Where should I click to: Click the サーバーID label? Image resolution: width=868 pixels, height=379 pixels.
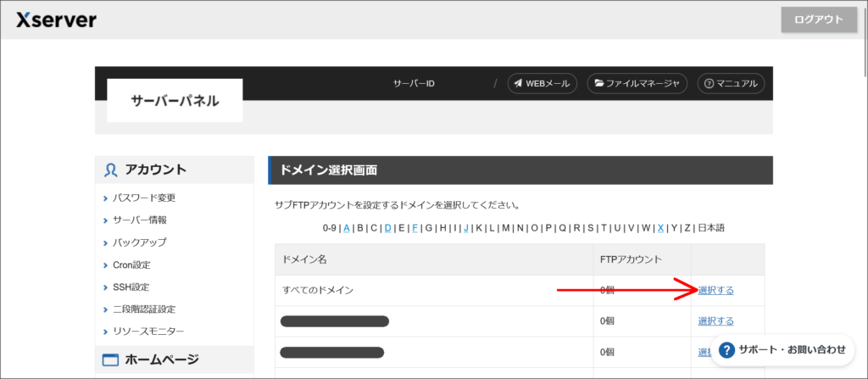(x=414, y=84)
